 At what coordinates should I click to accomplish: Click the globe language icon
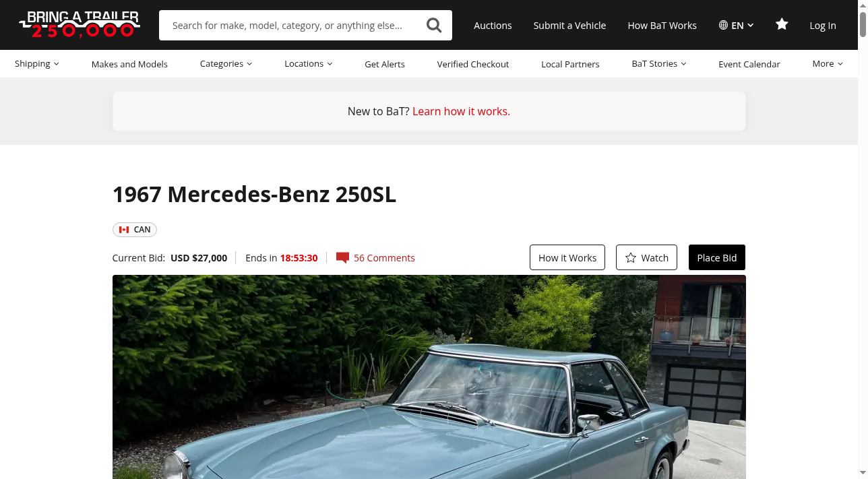tap(723, 25)
